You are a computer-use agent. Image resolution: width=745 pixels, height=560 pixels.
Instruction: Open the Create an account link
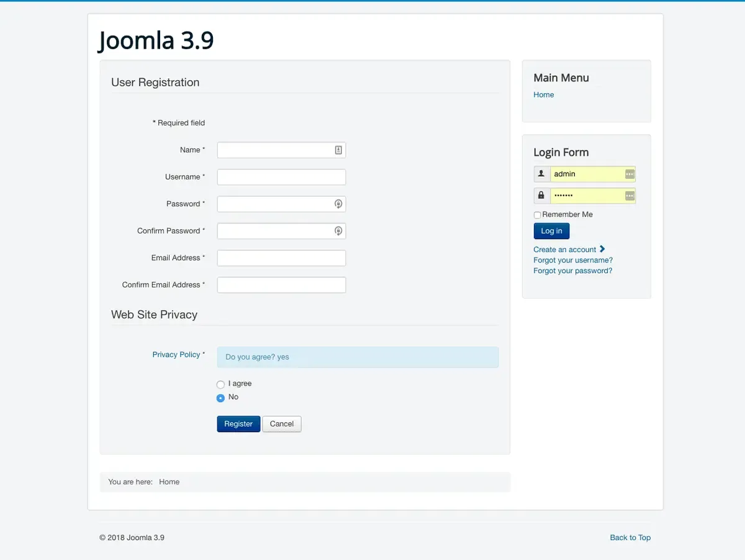click(564, 250)
